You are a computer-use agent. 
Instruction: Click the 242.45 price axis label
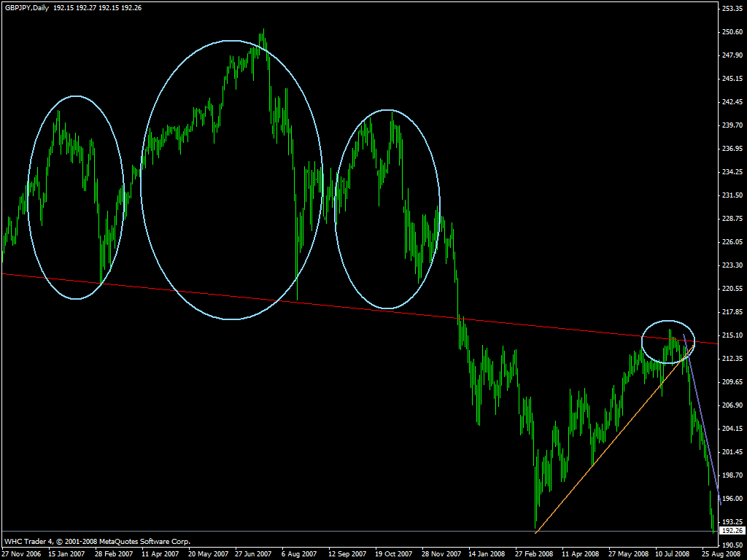point(732,102)
